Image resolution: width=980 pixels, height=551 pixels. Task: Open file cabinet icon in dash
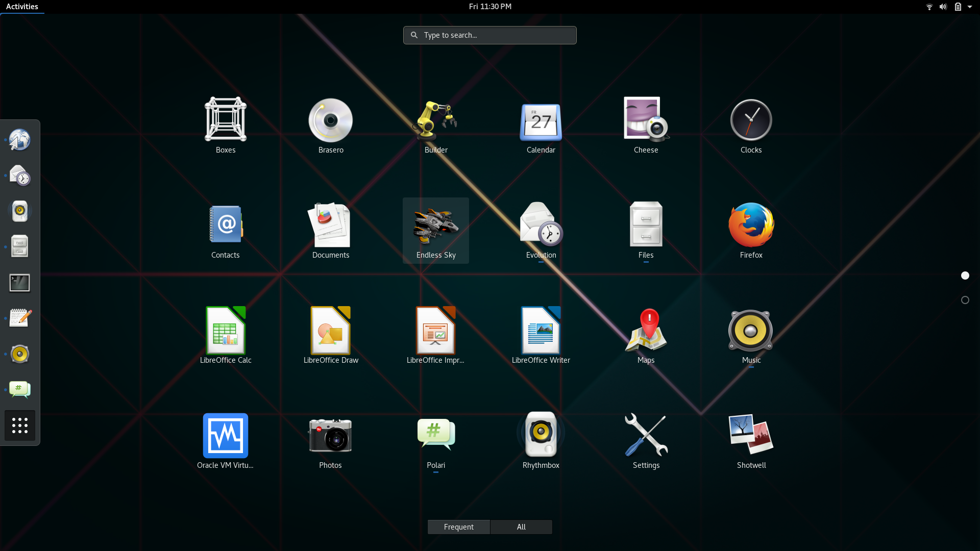tap(20, 247)
